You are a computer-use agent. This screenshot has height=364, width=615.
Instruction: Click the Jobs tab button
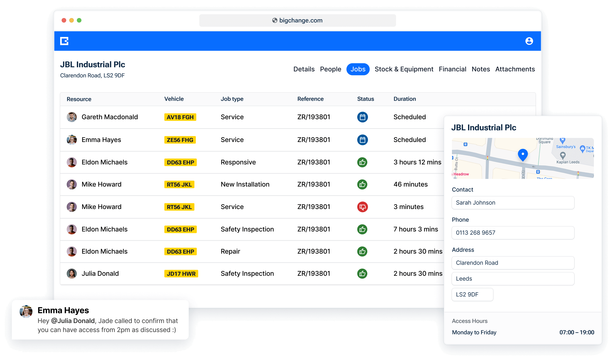tap(358, 69)
